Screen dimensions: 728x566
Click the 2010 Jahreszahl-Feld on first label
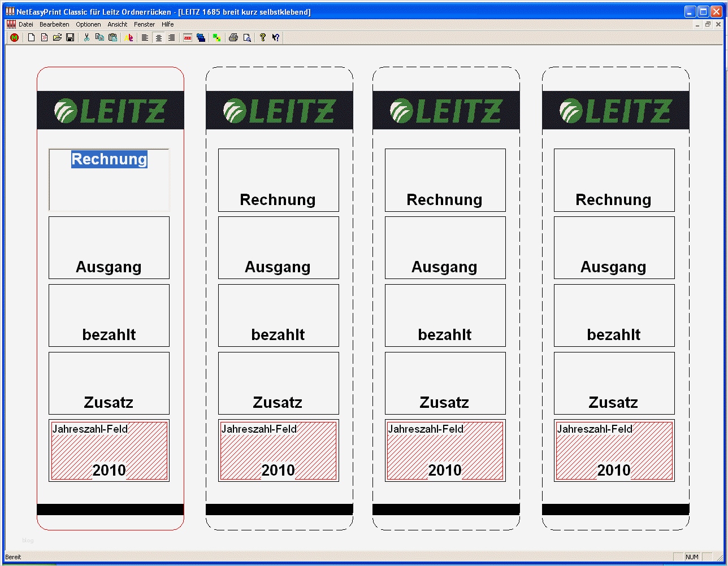pos(109,451)
